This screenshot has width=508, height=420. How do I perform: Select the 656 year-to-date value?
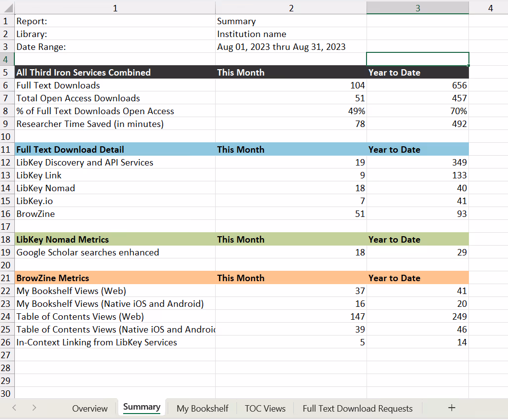pos(417,85)
